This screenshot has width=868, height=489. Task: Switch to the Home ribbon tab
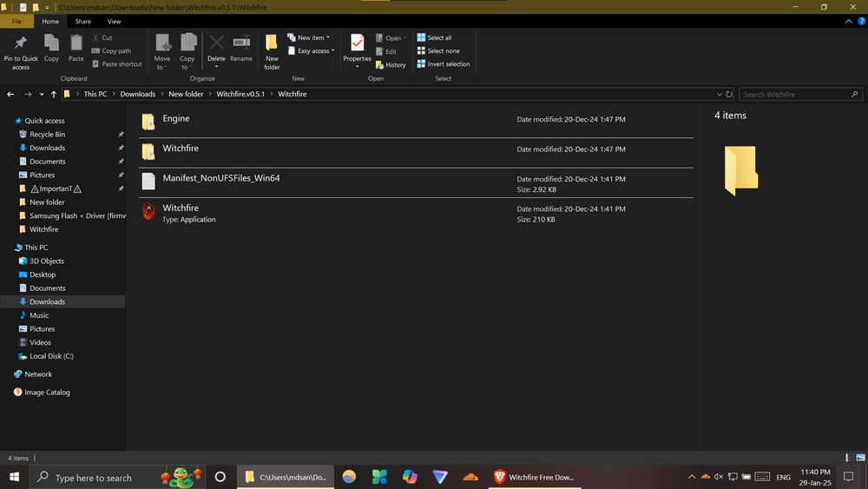pyautogui.click(x=50, y=21)
